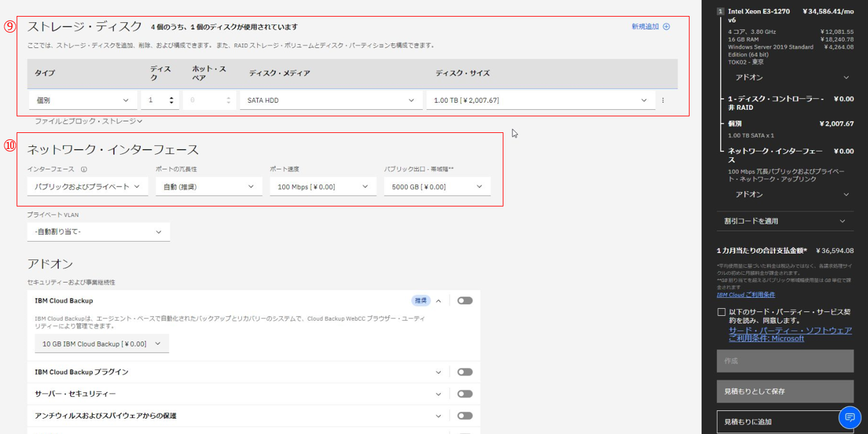Image resolution: width=868 pixels, height=434 pixels.
Task: Open the ポート速度 100 Mbps dropdown
Action: (x=323, y=187)
